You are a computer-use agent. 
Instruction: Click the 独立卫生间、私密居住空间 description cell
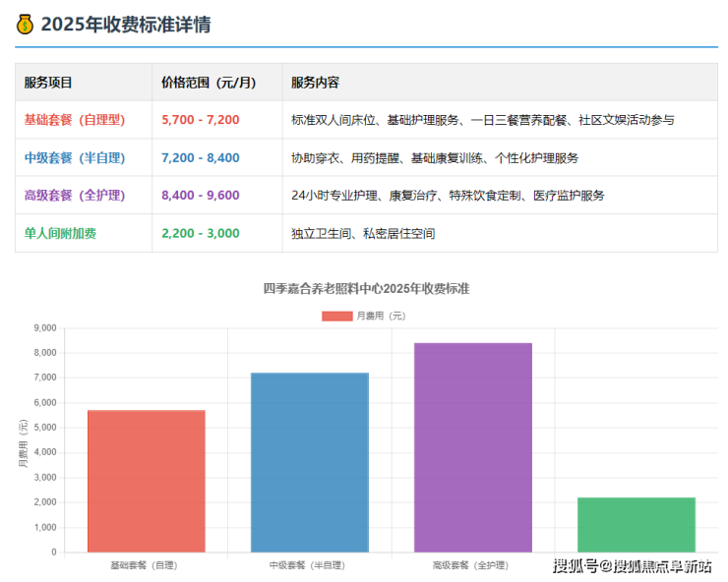tap(363, 233)
